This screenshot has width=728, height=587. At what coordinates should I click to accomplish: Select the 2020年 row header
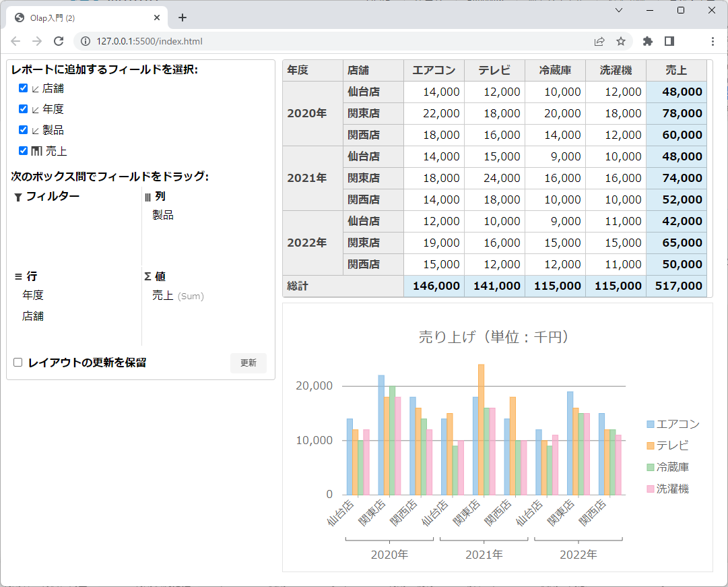pos(312,113)
